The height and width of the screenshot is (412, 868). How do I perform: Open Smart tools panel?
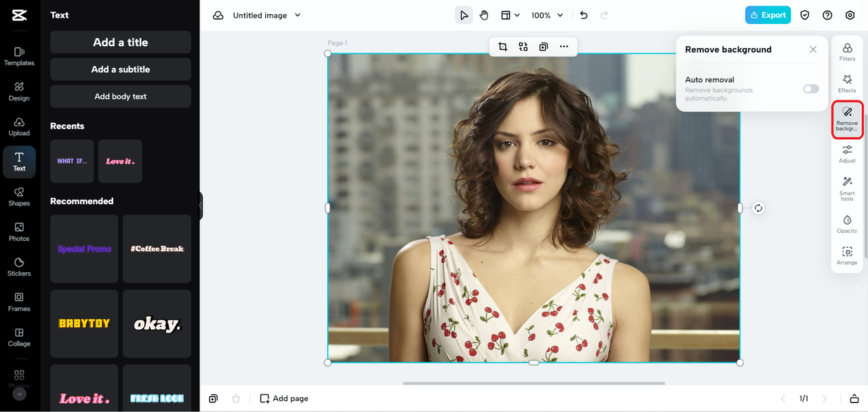pyautogui.click(x=847, y=187)
